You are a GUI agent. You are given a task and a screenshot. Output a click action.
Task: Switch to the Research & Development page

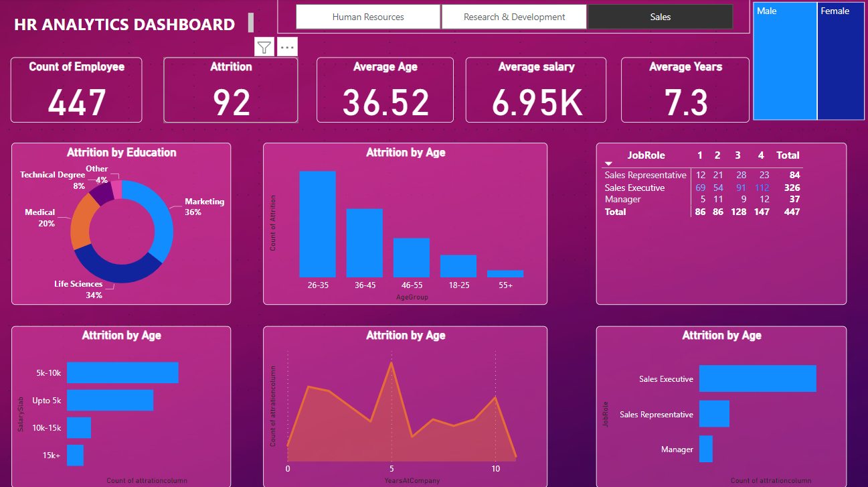click(x=513, y=16)
